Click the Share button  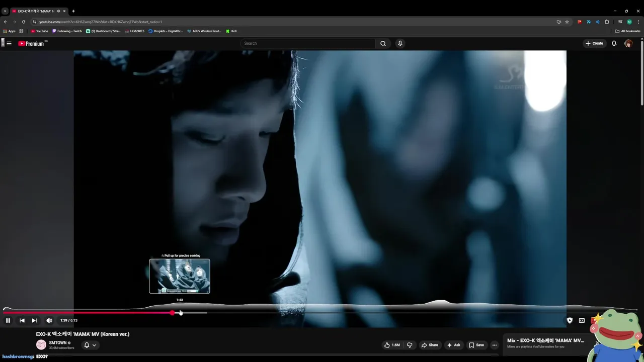pos(430,345)
